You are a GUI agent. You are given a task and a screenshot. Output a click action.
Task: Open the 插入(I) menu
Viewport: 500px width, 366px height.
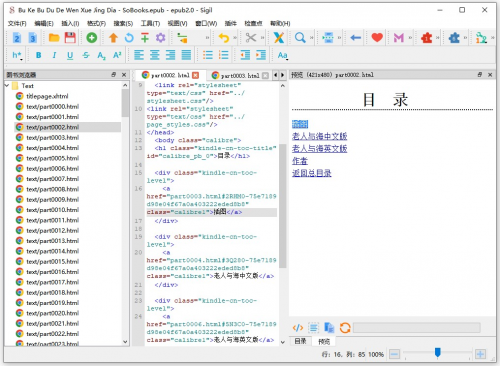point(70,23)
